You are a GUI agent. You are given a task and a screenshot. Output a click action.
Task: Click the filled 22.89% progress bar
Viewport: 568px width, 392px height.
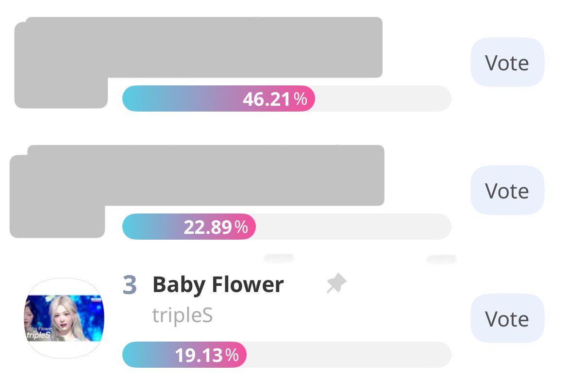189,227
